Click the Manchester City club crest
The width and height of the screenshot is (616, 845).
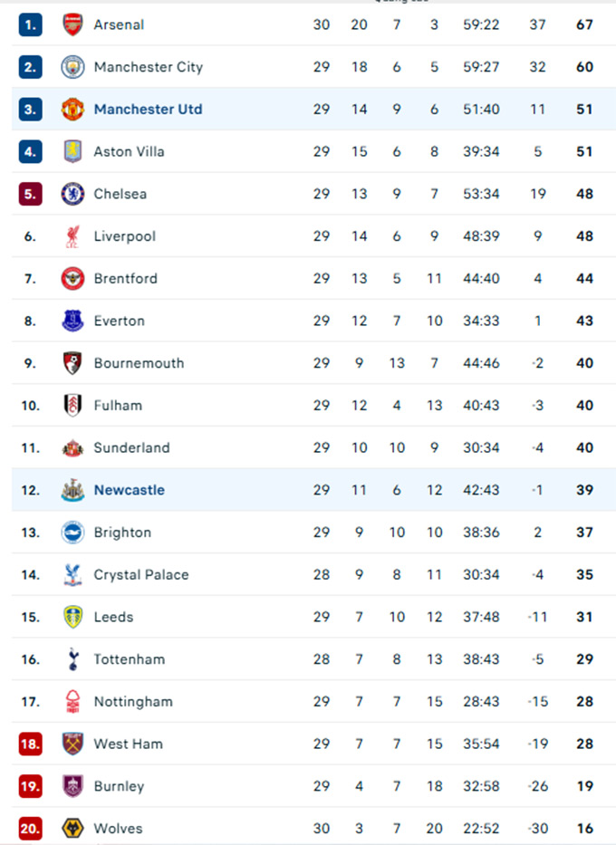coord(72,67)
